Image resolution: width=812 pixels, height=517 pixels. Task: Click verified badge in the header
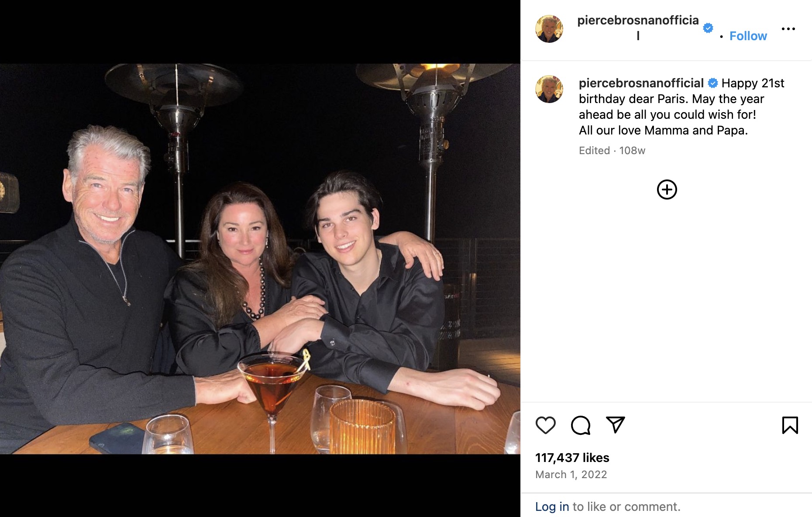click(708, 28)
